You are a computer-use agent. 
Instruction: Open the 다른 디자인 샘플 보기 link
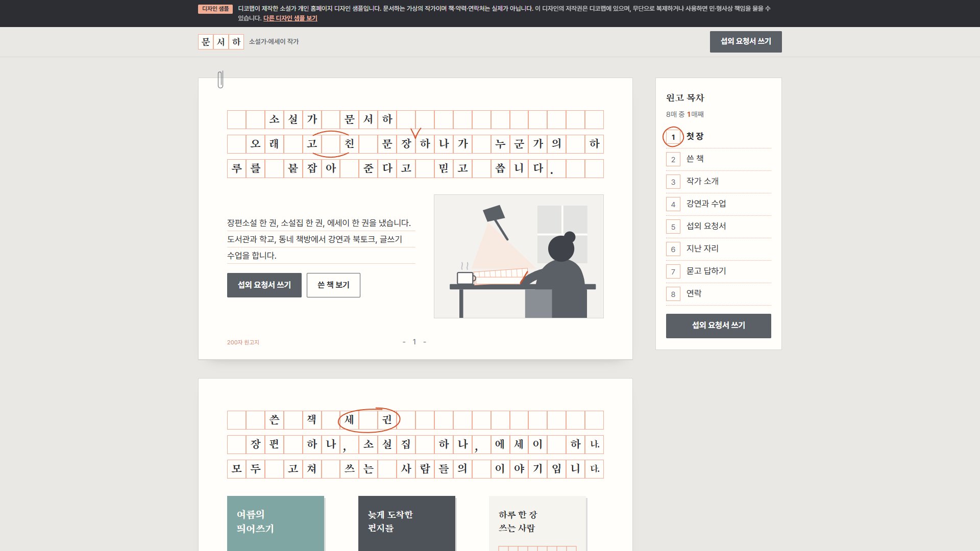click(290, 18)
